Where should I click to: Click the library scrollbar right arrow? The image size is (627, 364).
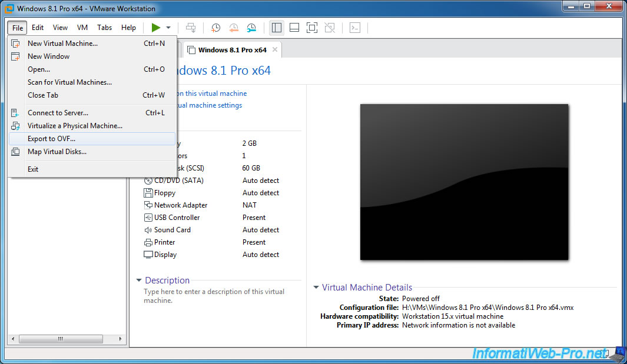coord(120,339)
